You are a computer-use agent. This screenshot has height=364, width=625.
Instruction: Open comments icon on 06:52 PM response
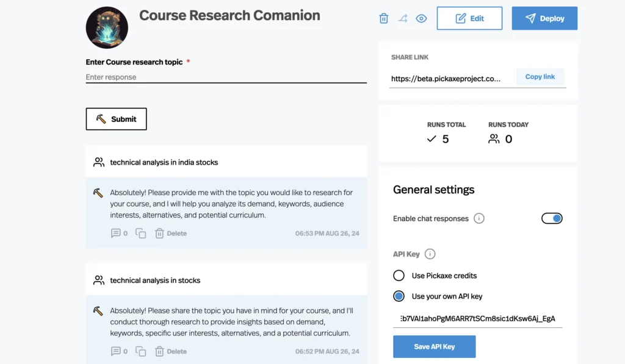click(x=115, y=351)
